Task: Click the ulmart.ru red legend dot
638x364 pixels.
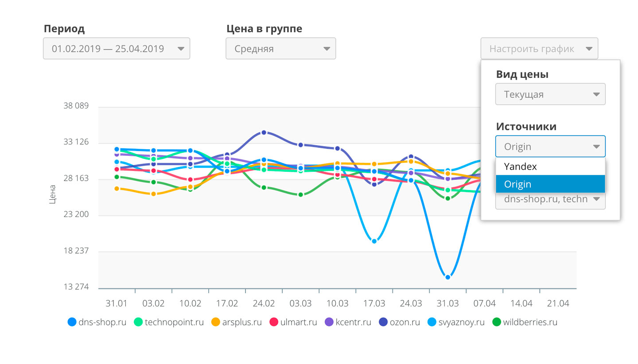Action: pyautogui.click(x=274, y=322)
